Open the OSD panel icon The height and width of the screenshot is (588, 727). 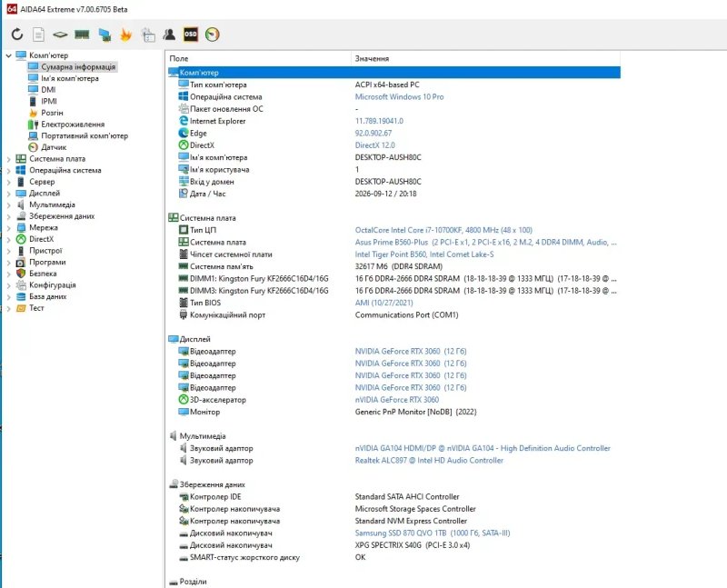click(191, 35)
